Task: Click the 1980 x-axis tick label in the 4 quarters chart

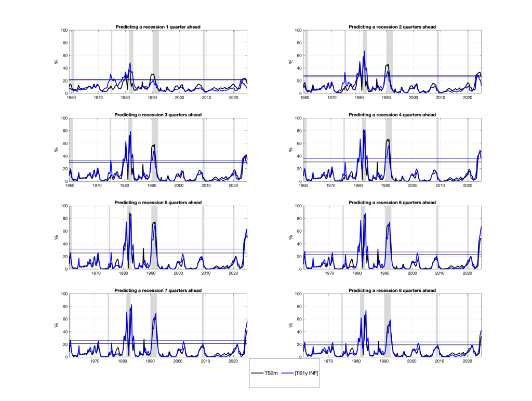Action: [358, 185]
